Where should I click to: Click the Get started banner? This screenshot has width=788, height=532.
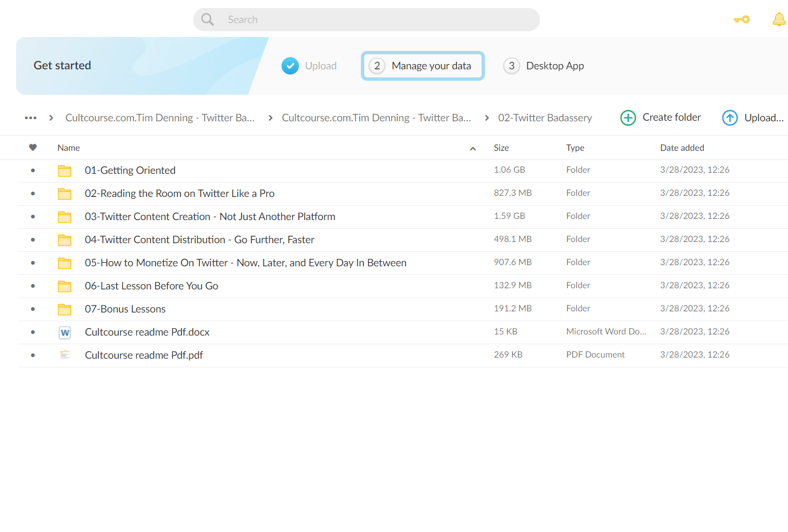(x=142, y=66)
